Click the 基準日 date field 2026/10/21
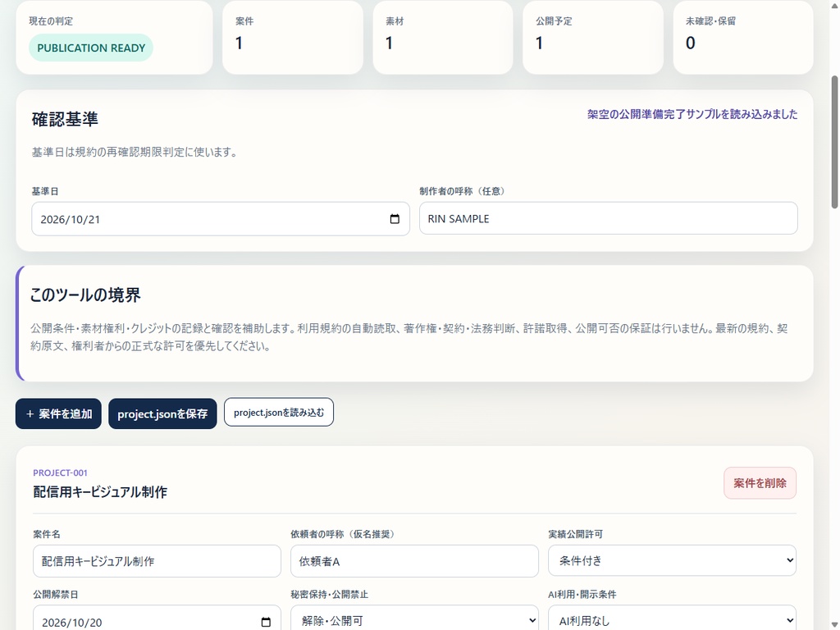Image resolution: width=840 pixels, height=630 pixels. point(221,218)
